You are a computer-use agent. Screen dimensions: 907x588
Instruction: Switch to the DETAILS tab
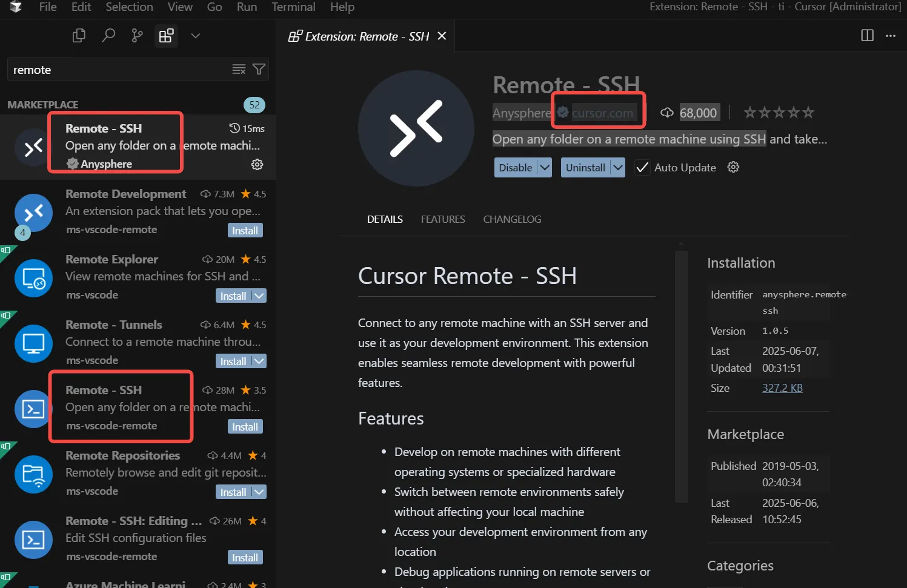pyautogui.click(x=385, y=219)
